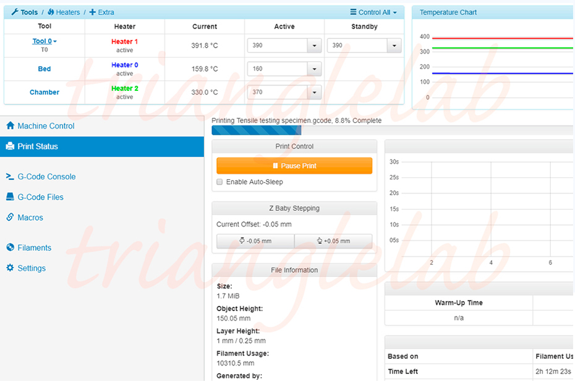Toggle Heater 1 active state
Viewport: 575px width, 392px height.
click(x=124, y=41)
